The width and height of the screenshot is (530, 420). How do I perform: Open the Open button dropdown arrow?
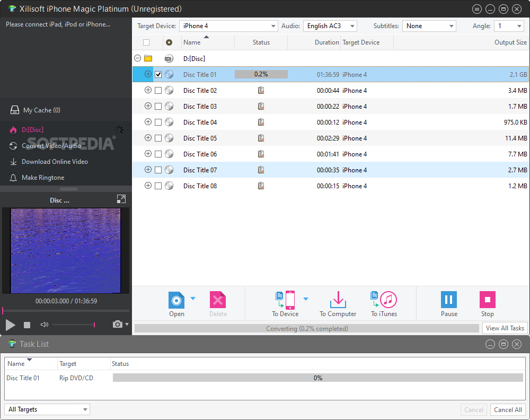tap(193, 298)
